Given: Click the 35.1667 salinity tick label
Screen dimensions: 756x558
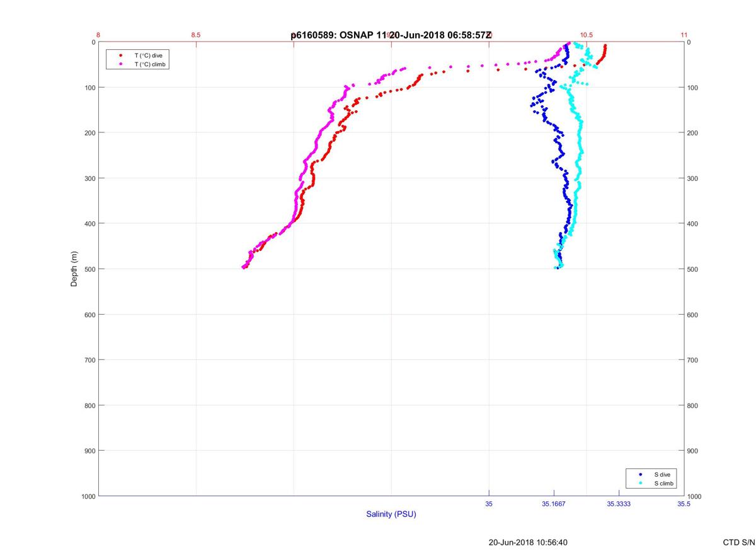Looking at the screenshot, I should (x=554, y=504).
